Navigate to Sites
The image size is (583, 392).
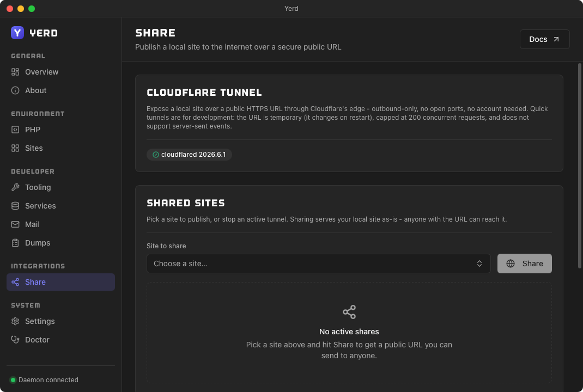(x=60, y=148)
